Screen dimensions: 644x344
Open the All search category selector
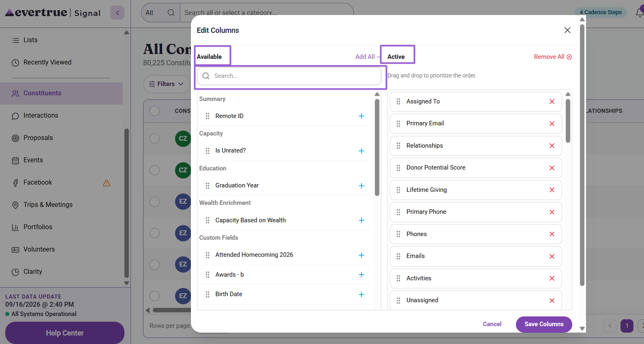149,13
